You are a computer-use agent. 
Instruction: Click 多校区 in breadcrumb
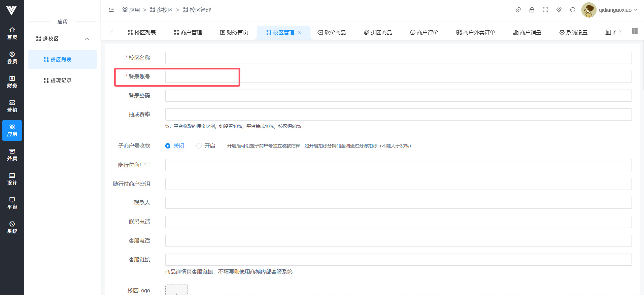pos(161,10)
